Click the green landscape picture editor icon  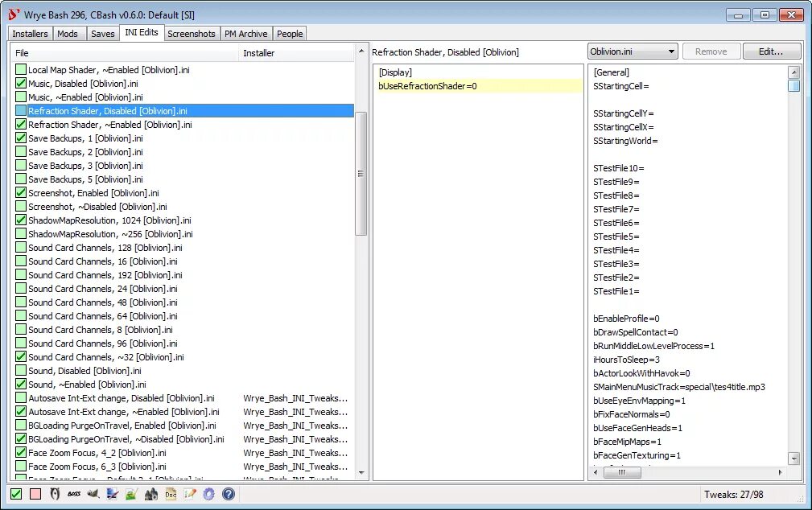point(131,494)
